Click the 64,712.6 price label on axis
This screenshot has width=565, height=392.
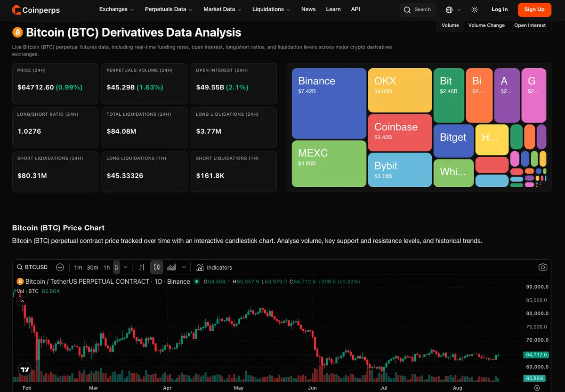(x=536, y=354)
